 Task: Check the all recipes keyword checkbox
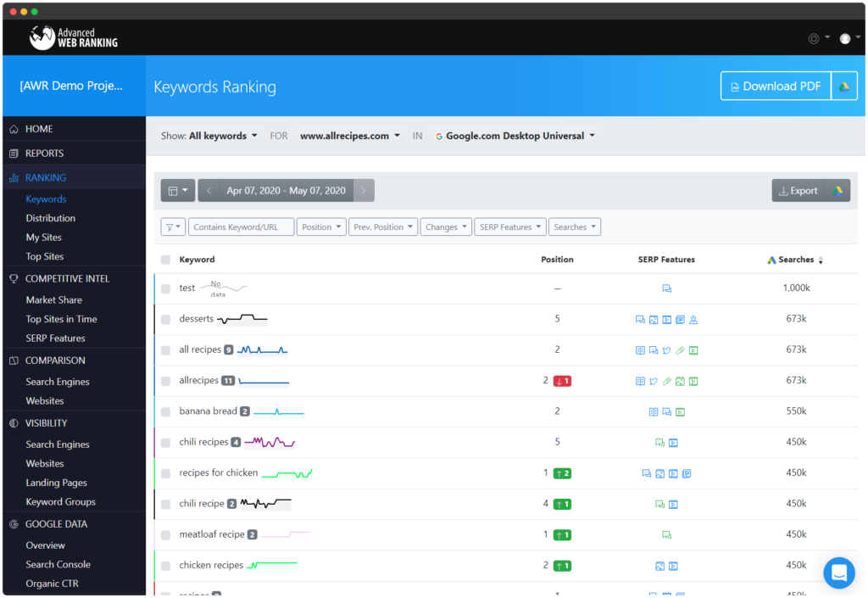pos(165,350)
